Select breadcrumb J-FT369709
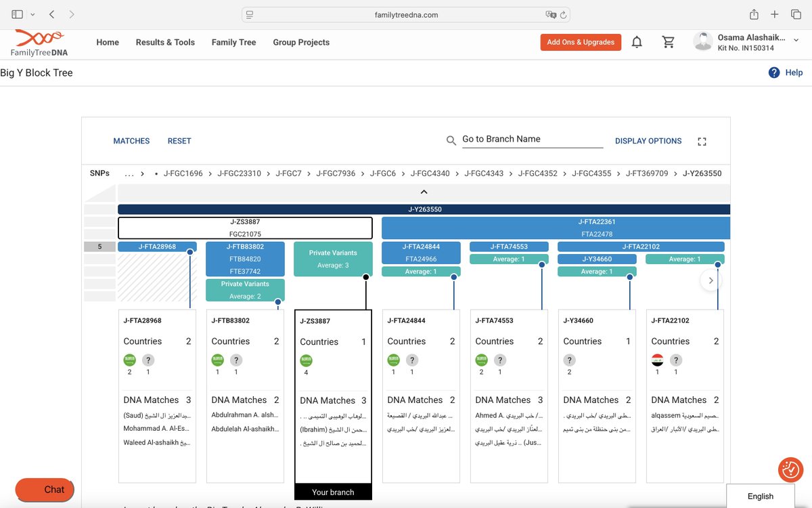 click(647, 173)
